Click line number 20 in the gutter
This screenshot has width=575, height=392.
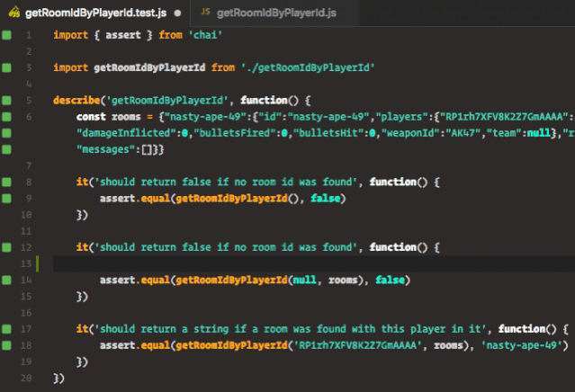(x=28, y=378)
